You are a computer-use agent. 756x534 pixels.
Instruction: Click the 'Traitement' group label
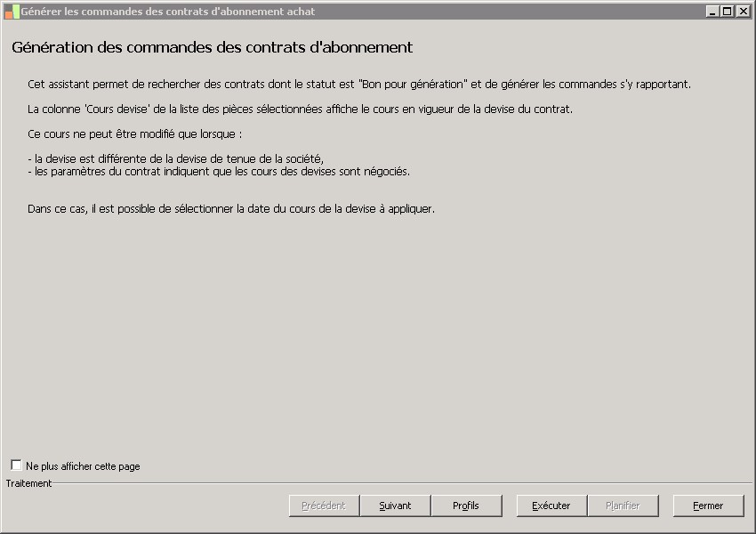(28, 483)
